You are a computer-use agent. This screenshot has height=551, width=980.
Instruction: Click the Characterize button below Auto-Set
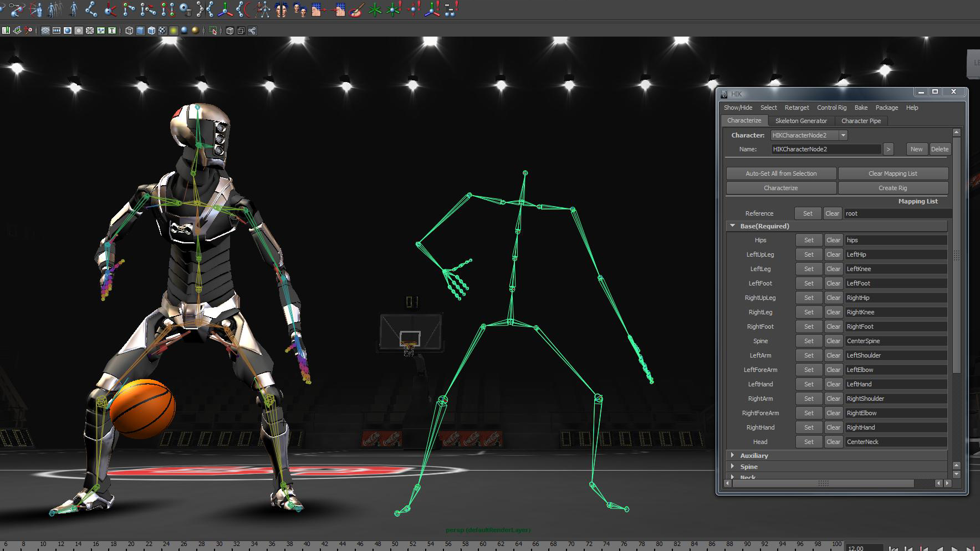click(x=781, y=188)
